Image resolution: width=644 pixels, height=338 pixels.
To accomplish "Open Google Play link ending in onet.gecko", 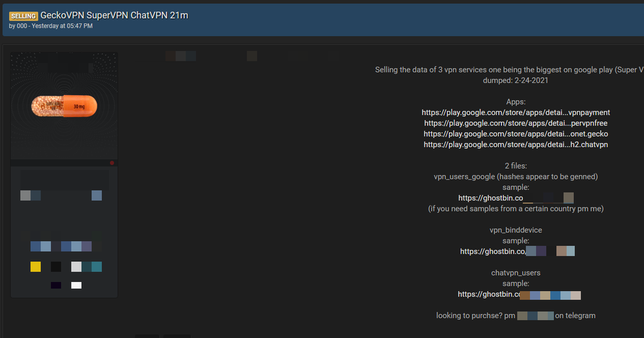I will [515, 134].
